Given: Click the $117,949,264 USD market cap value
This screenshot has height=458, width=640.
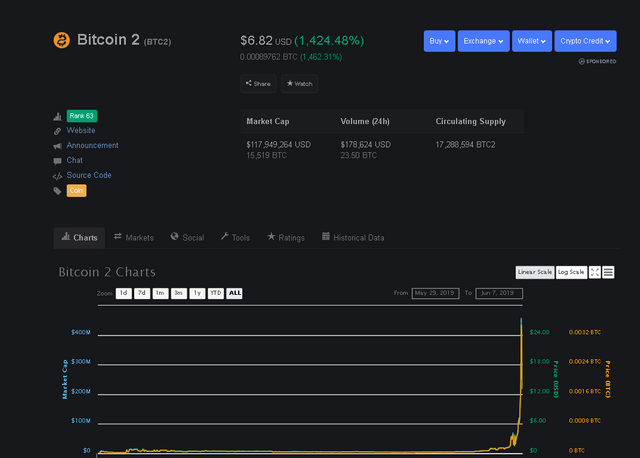Looking at the screenshot, I should pyautogui.click(x=278, y=145).
